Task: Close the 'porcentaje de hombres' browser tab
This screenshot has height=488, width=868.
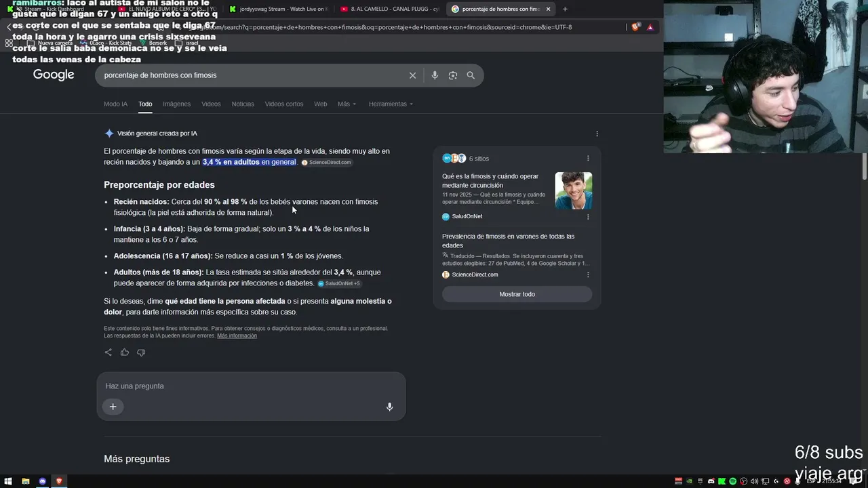Action: click(548, 9)
